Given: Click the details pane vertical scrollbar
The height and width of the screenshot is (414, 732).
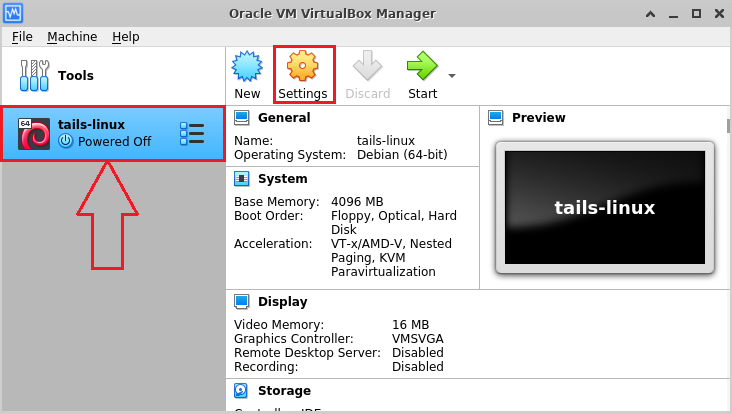Looking at the screenshot, I should 728,126.
